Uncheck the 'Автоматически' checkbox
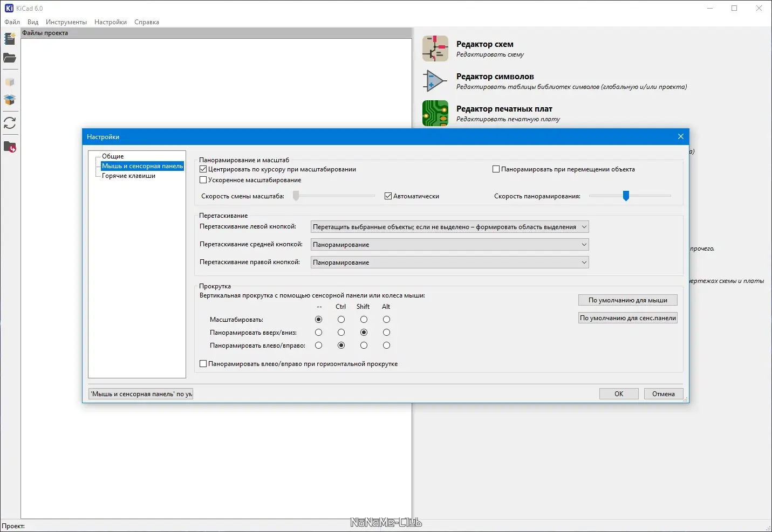Screen dimensions: 772x532 coord(388,196)
